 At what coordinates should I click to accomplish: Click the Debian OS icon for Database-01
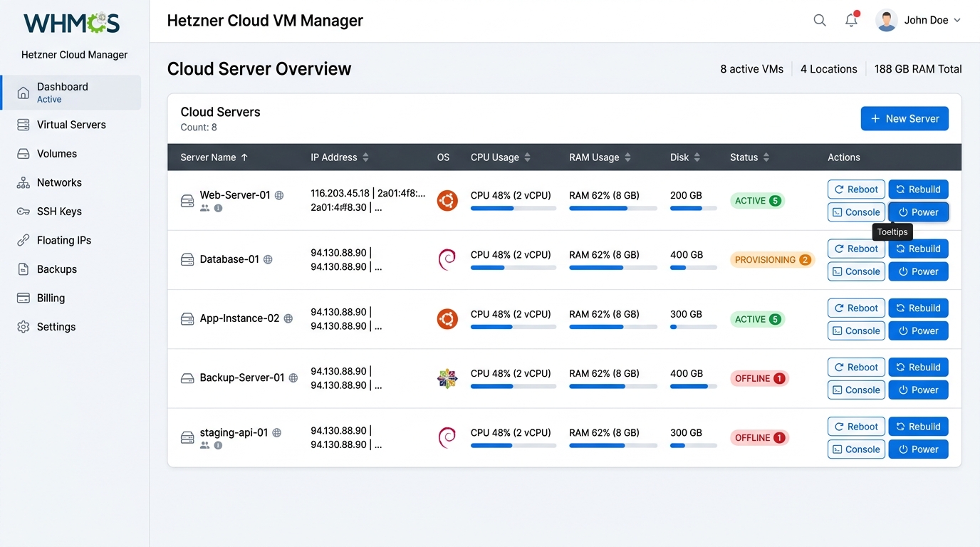tap(447, 260)
